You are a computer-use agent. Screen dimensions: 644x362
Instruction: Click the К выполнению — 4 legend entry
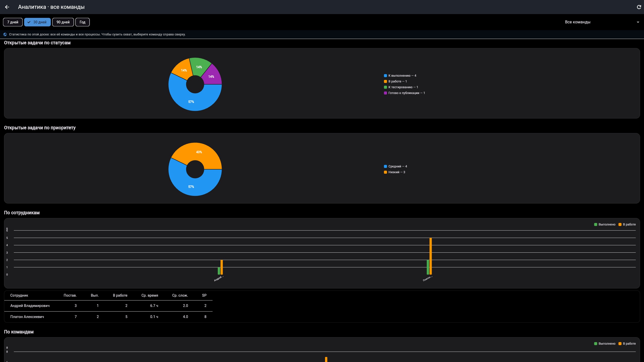(x=400, y=76)
